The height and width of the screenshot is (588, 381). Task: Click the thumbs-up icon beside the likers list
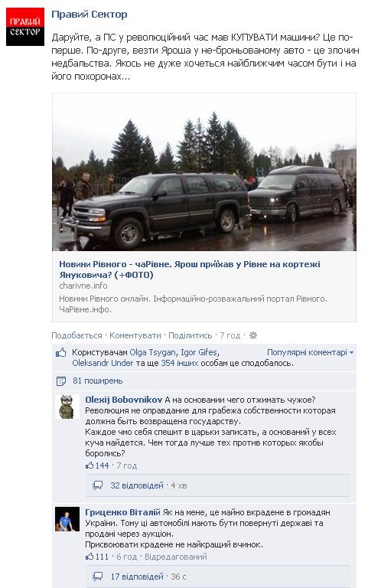tap(60, 352)
